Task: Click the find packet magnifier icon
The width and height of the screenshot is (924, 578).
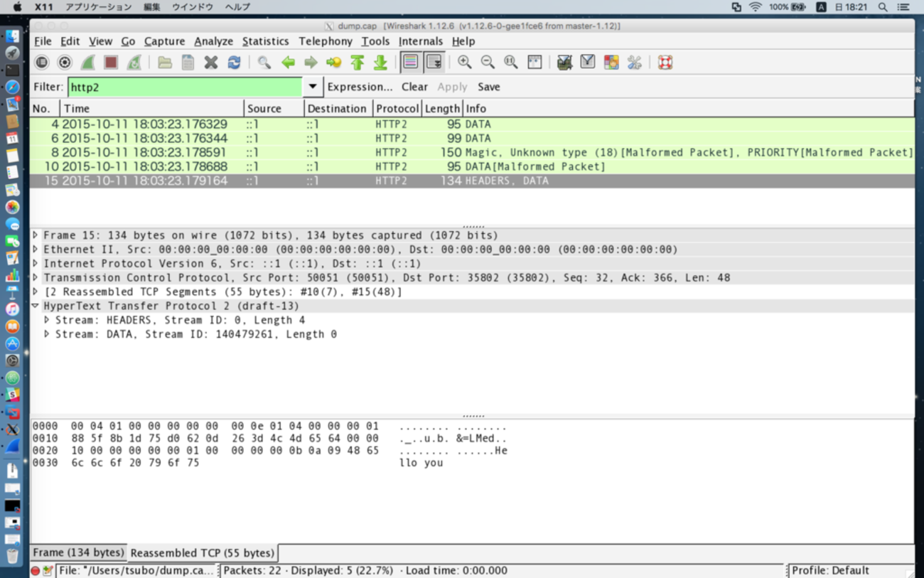Action: (x=264, y=63)
